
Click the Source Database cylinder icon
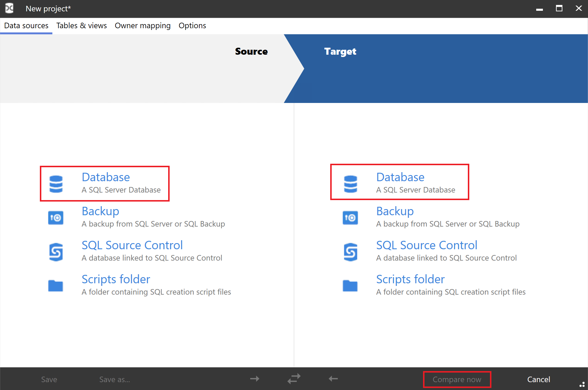tap(56, 184)
